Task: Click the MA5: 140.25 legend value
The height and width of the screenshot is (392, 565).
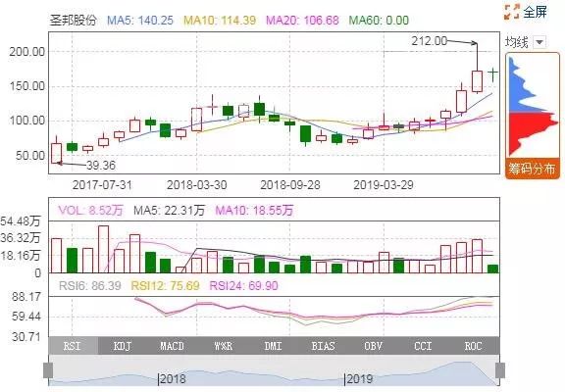Action: [x=140, y=21]
